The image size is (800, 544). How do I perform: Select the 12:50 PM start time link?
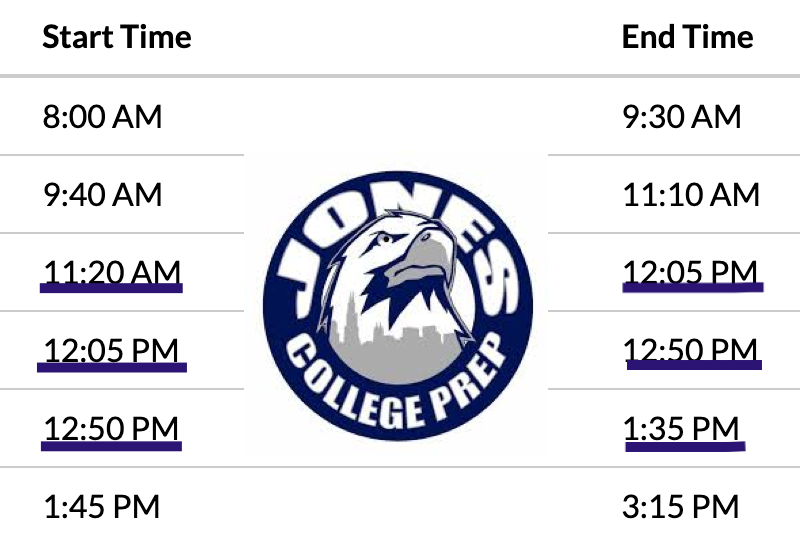click(111, 428)
